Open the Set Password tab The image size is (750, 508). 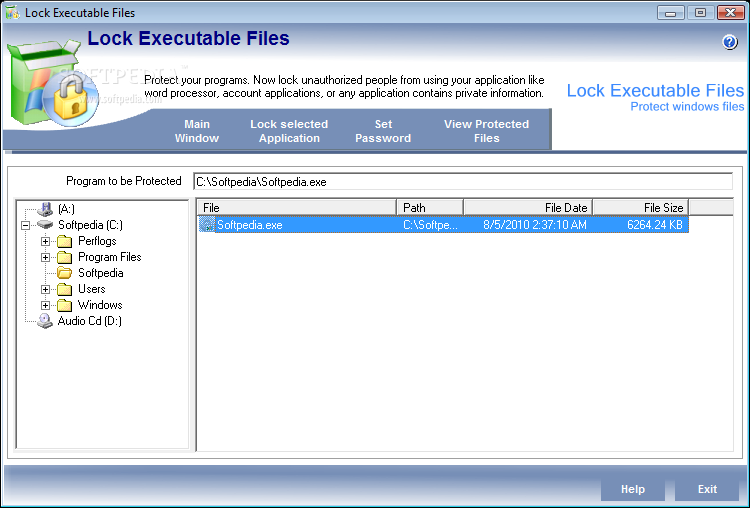pyautogui.click(x=383, y=131)
